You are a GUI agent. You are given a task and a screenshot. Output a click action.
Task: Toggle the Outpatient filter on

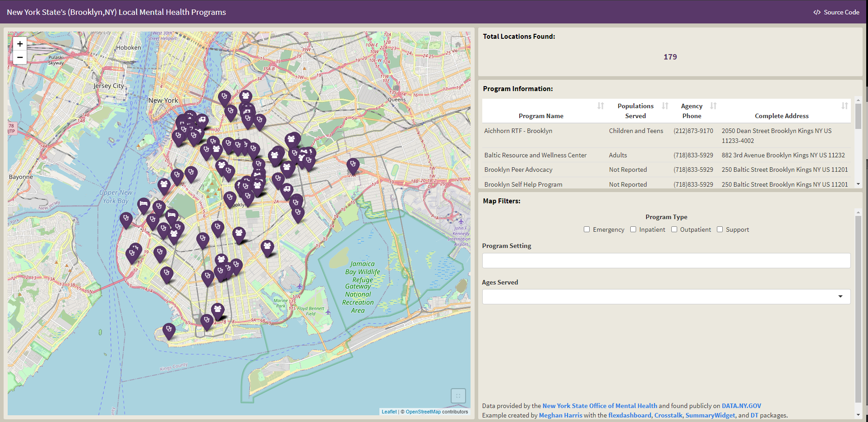[674, 229]
